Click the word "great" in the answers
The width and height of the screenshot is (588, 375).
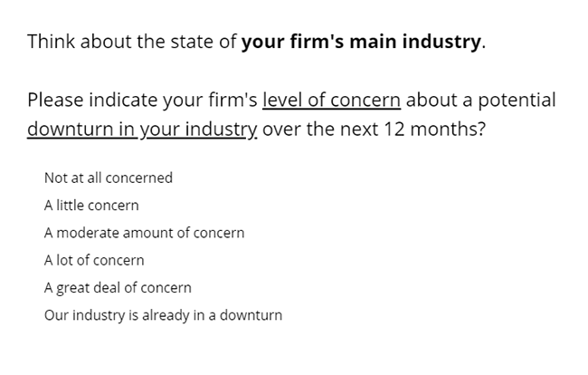[72, 288]
